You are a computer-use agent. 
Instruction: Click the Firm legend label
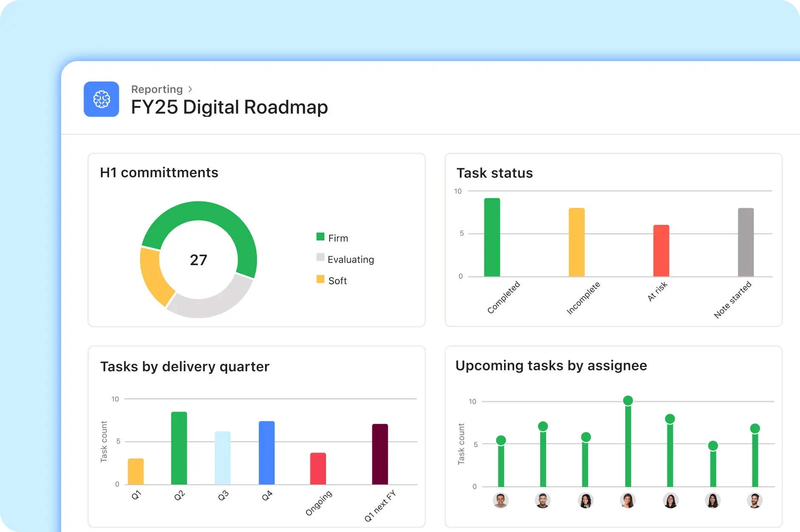click(338, 238)
